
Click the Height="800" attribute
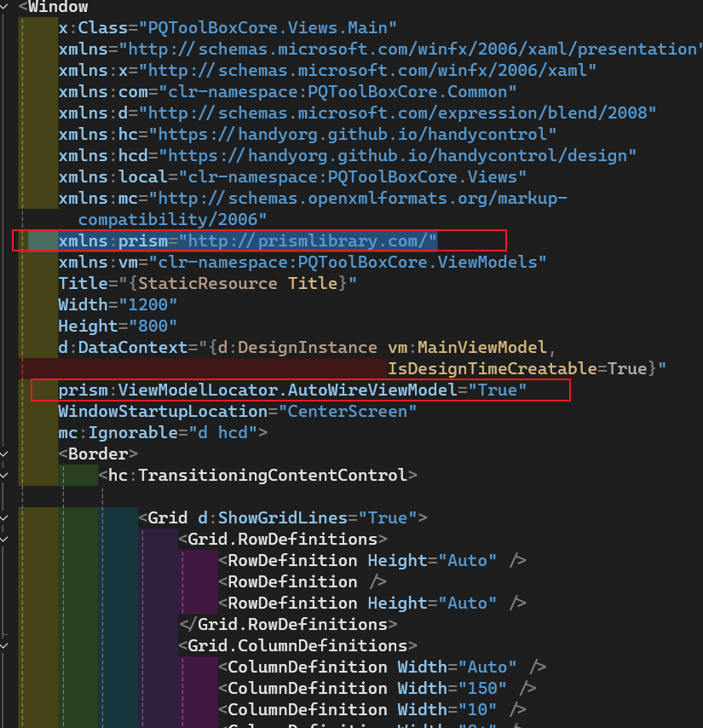click(118, 326)
